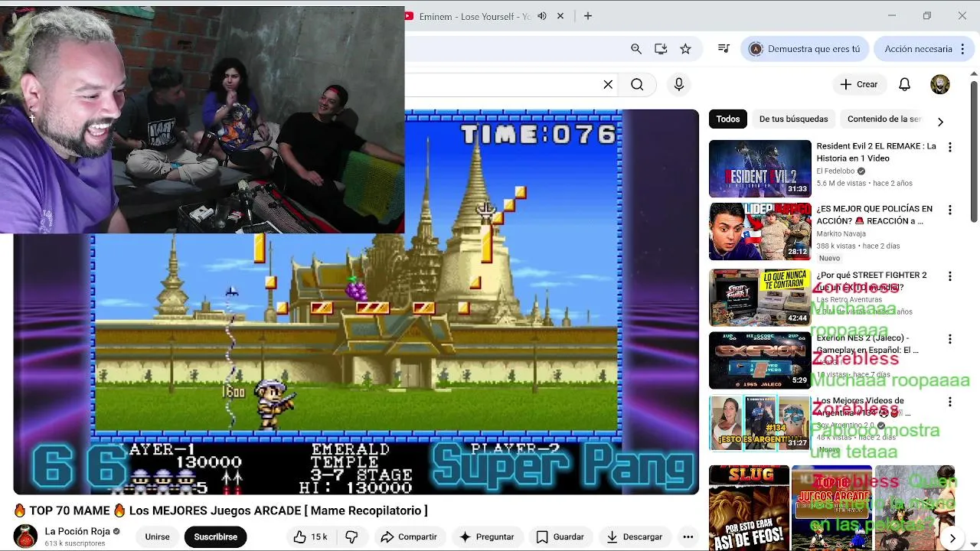Click El Fedelobo channel name
This screenshot has width=980, height=551.
point(835,171)
